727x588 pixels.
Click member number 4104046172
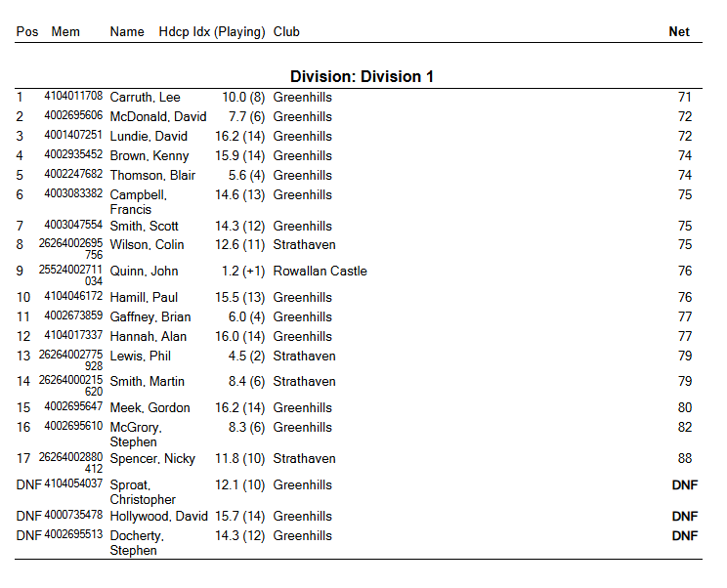(73, 297)
